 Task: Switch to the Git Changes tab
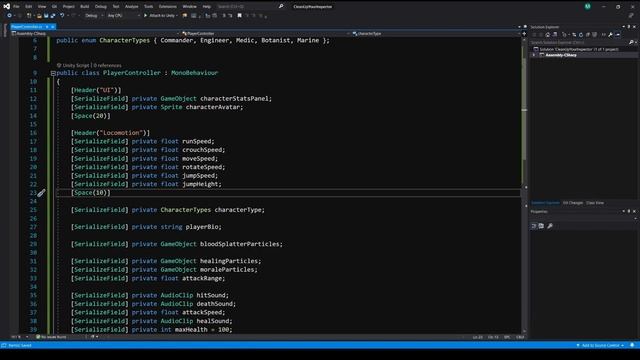click(x=573, y=203)
